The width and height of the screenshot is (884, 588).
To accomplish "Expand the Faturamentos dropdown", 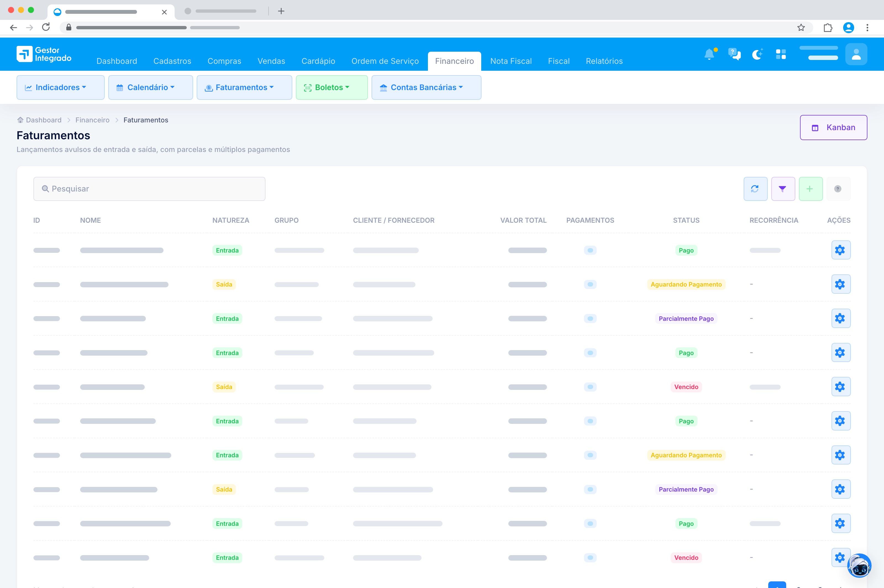I will pos(244,87).
